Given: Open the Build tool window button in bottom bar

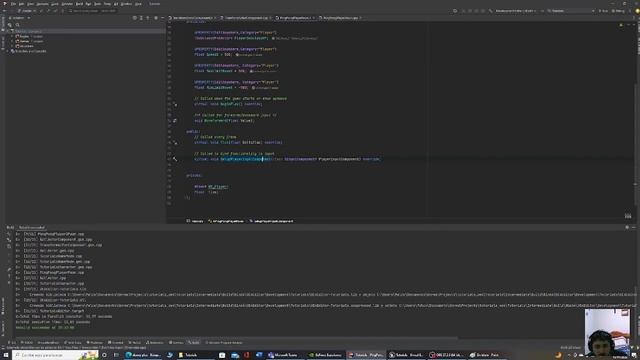Looking at the screenshot, I should (x=194, y=343).
